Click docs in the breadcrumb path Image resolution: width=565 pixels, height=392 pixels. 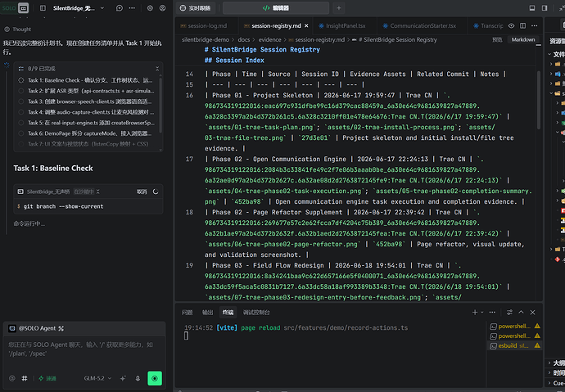[244, 39]
